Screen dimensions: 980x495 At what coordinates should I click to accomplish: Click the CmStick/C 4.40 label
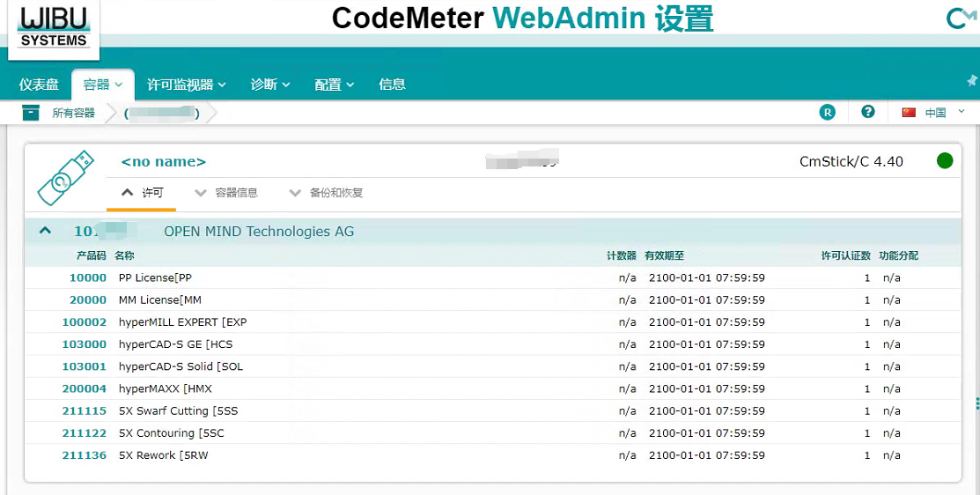[851, 161]
